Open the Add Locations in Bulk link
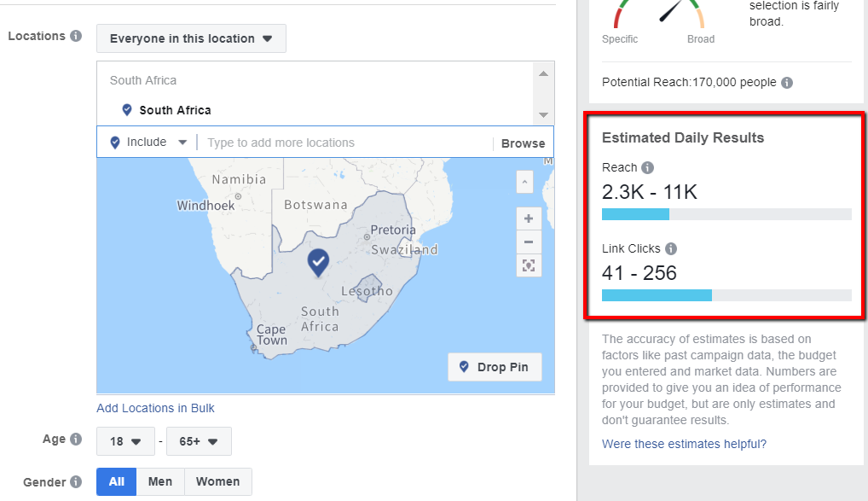The height and width of the screenshot is (501, 868). (x=155, y=408)
